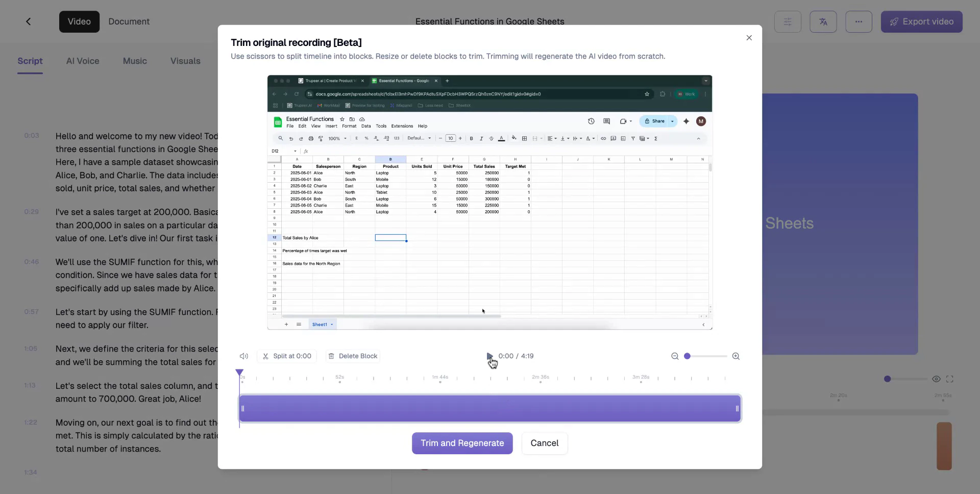980x494 pixels.
Task: Cancel the trim dialog
Action: [545, 443]
